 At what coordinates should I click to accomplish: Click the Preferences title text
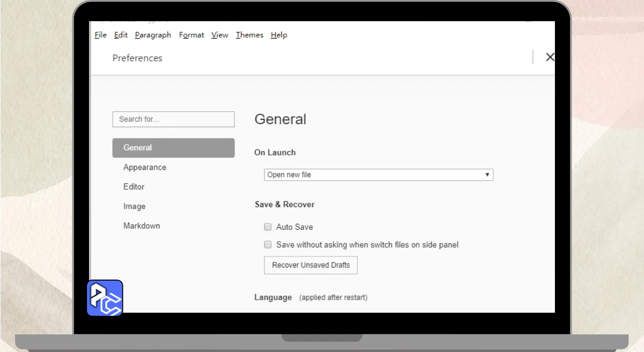click(x=137, y=58)
